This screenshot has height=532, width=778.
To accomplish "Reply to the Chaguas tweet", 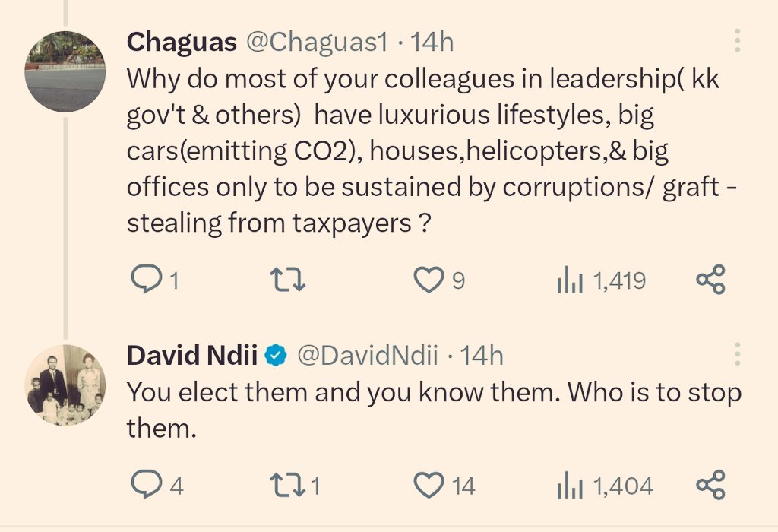I will point(144,281).
